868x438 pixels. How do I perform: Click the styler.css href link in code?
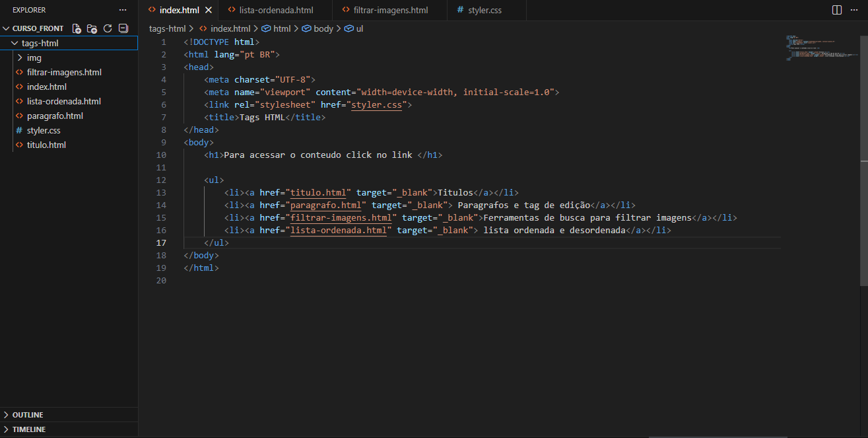376,105
